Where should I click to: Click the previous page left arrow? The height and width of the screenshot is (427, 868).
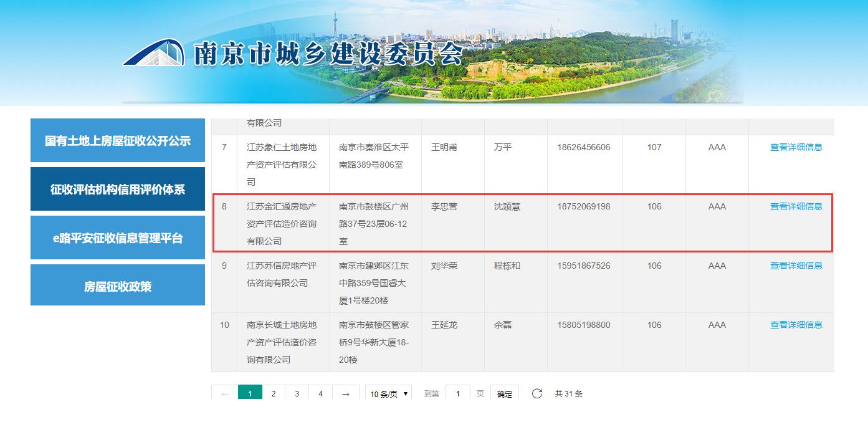click(224, 394)
